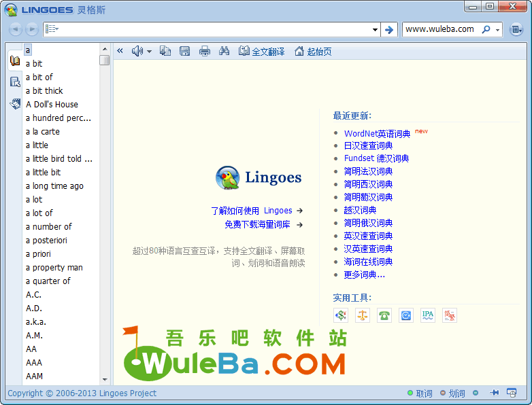Open the appendix tools sidebar icon
The image size is (532, 405).
coord(15,103)
